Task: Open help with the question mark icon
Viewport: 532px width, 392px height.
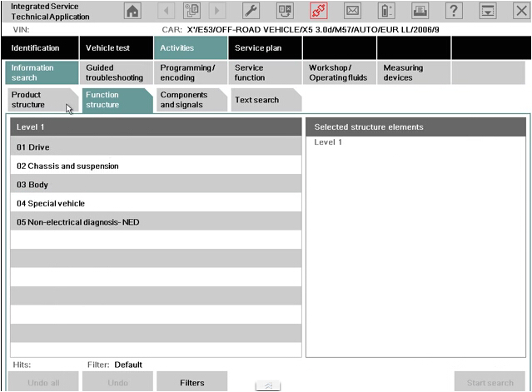Action: coord(454,11)
